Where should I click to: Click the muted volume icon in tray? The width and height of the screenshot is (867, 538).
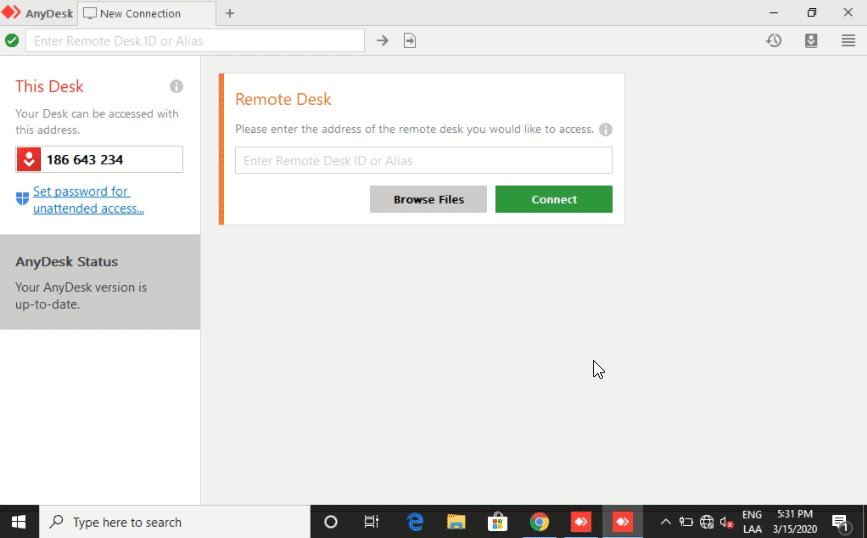tap(727, 521)
